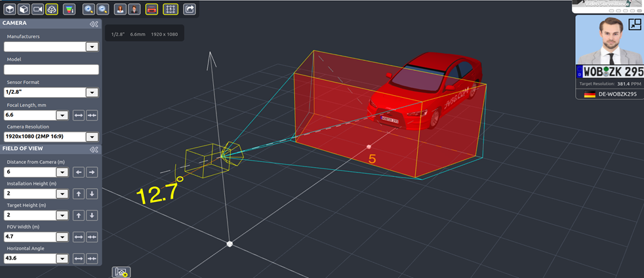The width and height of the screenshot is (644, 278).
Task: Collapse the FIELD OF VIEW panel section
Action: 94,149
